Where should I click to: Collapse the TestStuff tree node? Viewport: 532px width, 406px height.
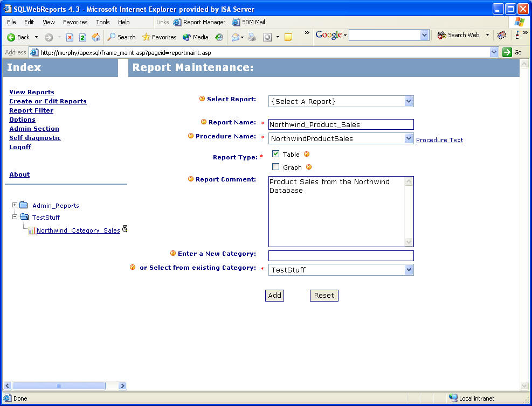click(x=15, y=216)
